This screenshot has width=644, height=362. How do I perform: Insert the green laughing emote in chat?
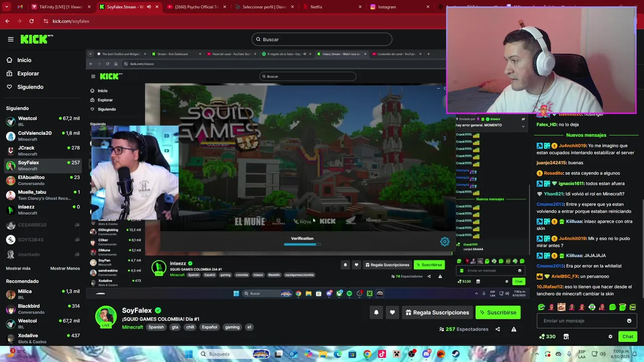(x=541, y=307)
